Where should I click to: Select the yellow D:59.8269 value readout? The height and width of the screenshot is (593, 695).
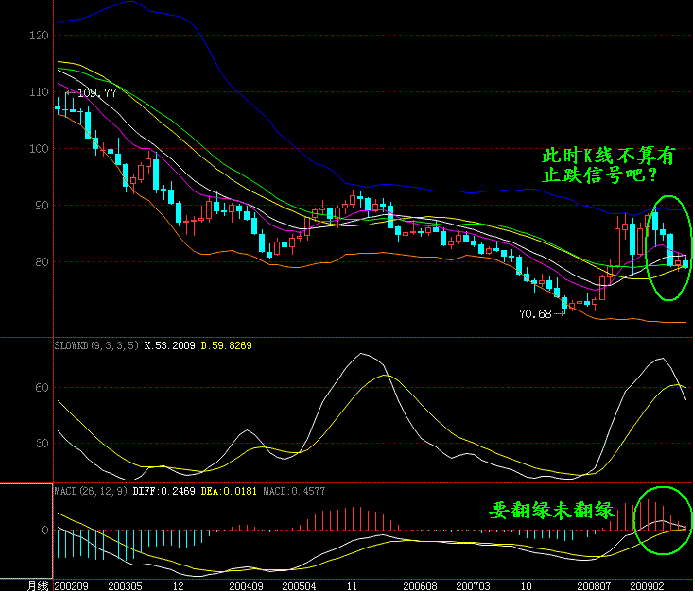[226, 346]
